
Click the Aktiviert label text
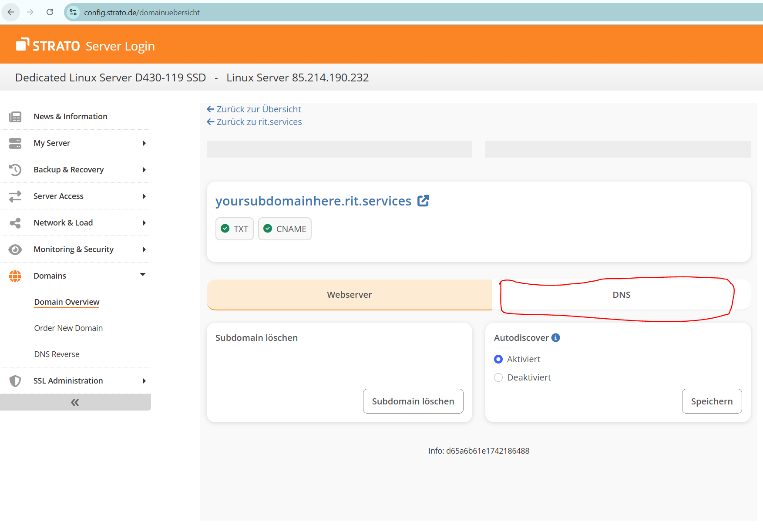(524, 359)
